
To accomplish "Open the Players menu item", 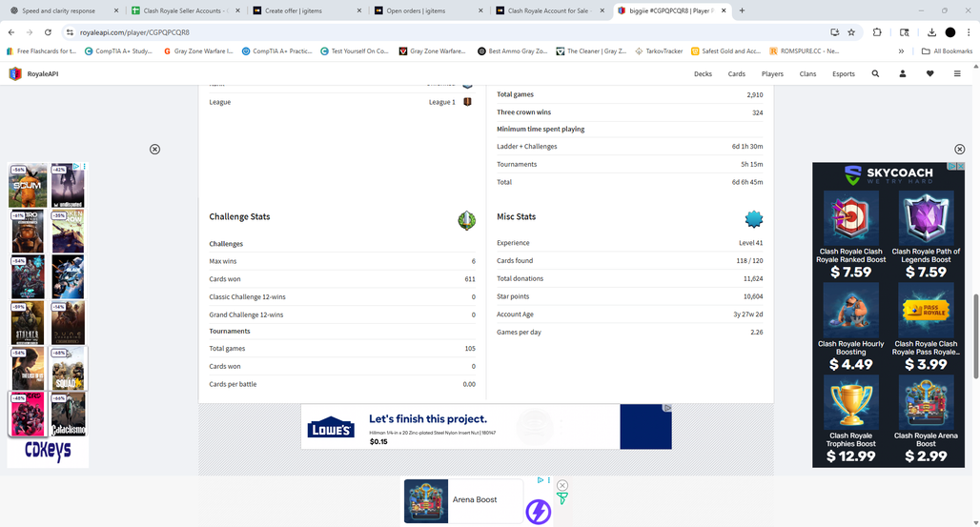I will click(772, 73).
